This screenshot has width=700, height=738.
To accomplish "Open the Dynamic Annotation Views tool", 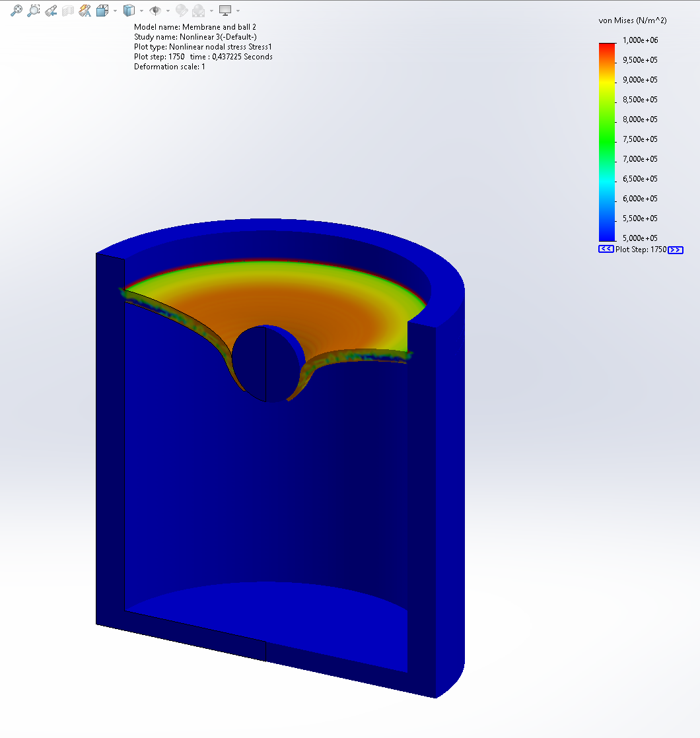I will point(85,11).
